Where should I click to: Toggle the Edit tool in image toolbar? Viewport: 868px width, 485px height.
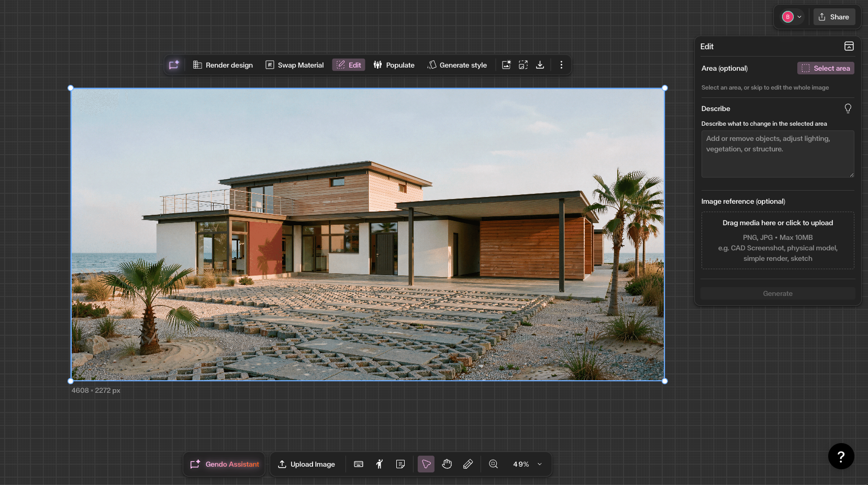point(349,65)
